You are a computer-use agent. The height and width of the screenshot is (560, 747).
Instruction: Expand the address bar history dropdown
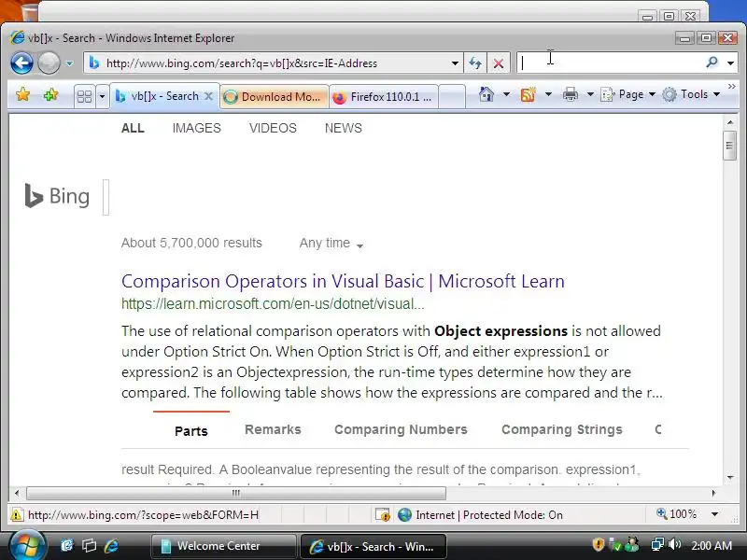(x=455, y=63)
